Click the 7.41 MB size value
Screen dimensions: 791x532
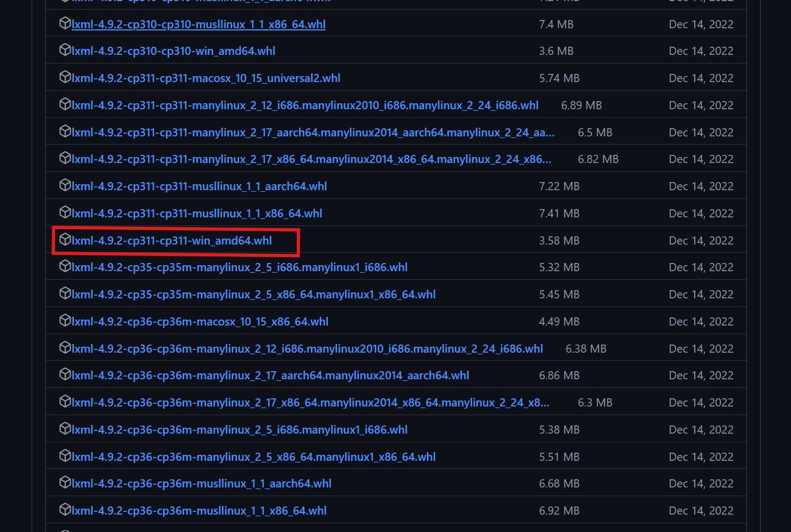point(559,214)
